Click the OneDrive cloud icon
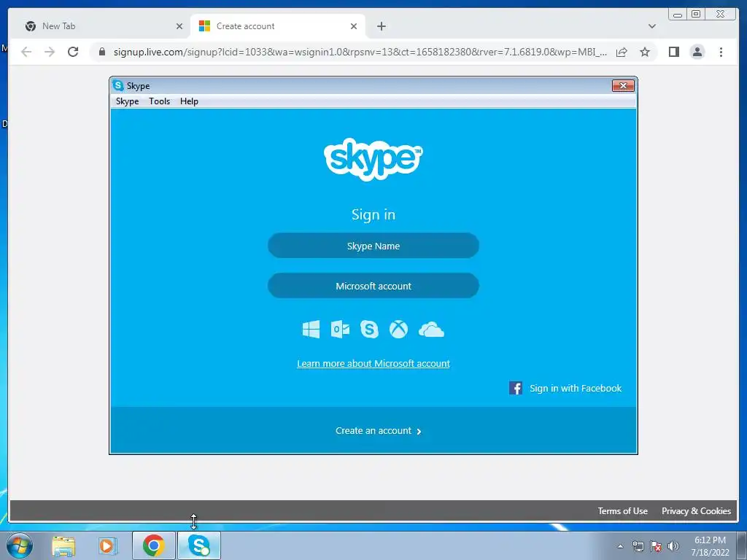Image resolution: width=747 pixels, height=560 pixels. (x=431, y=330)
